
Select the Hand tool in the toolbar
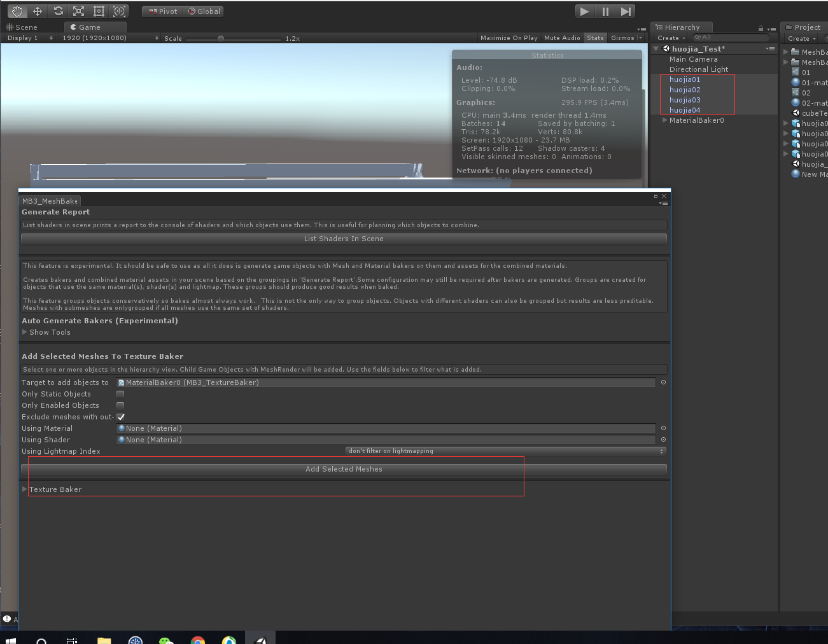(x=16, y=11)
